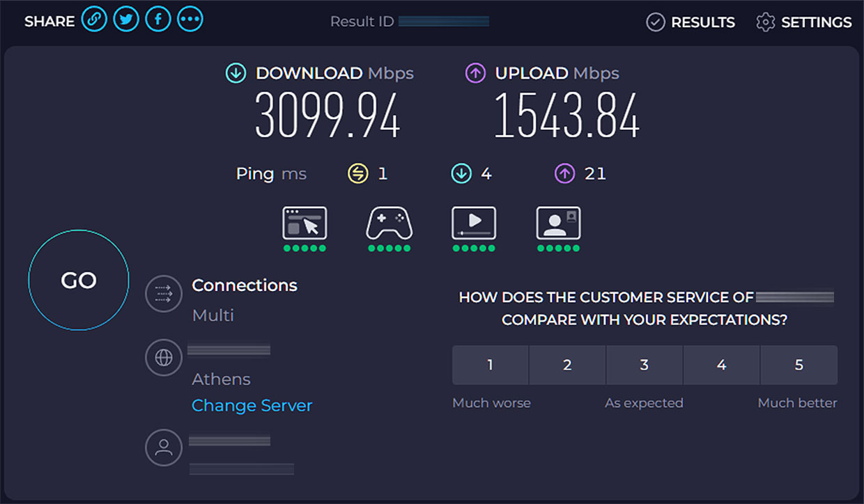The image size is (864, 504).
Task: Click the web browsing experience icon
Action: [304, 224]
